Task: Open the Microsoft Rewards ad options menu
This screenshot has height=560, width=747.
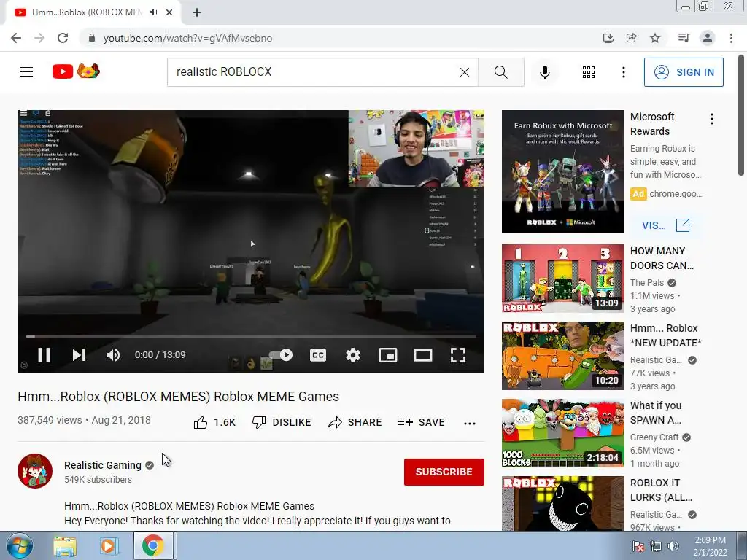Action: pos(712,119)
